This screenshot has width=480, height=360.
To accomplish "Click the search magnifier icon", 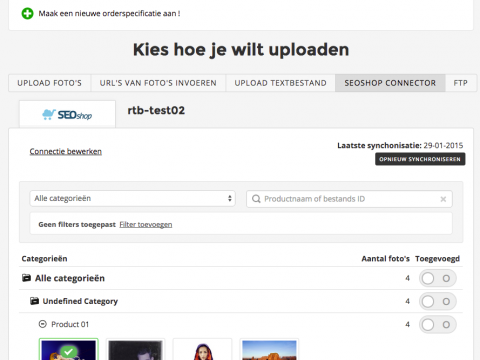I will click(256, 199).
